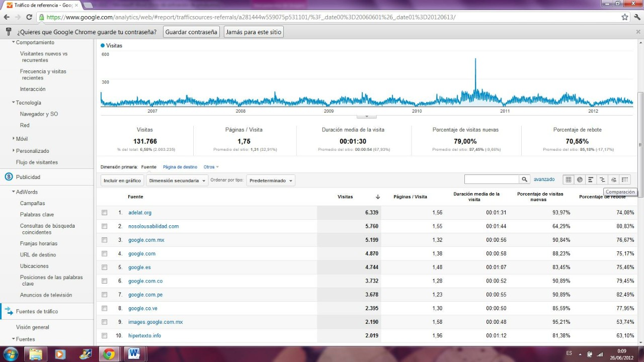Open Visión general under Fuentes de tráfico
The height and width of the screenshot is (362, 644).
[33, 327]
